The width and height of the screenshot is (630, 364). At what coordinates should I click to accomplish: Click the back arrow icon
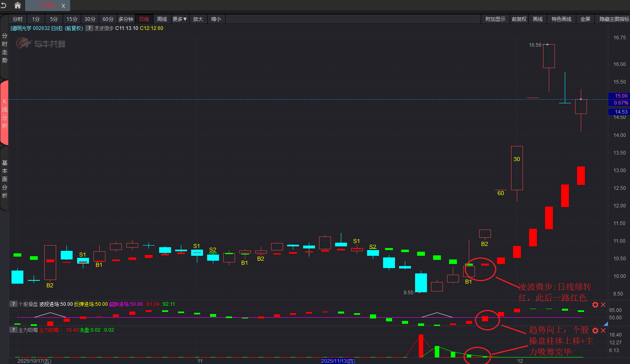(4, 5)
